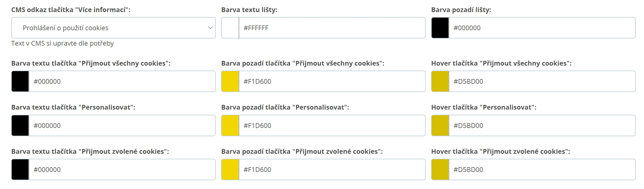Open yellow swatch for "Přijmout zvolené cookies" background

(x=230, y=170)
